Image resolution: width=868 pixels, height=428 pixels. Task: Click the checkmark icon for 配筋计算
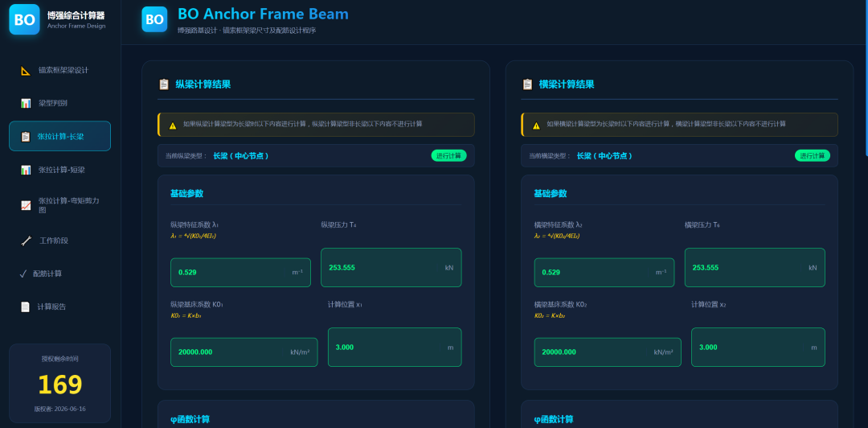coord(23,274)
